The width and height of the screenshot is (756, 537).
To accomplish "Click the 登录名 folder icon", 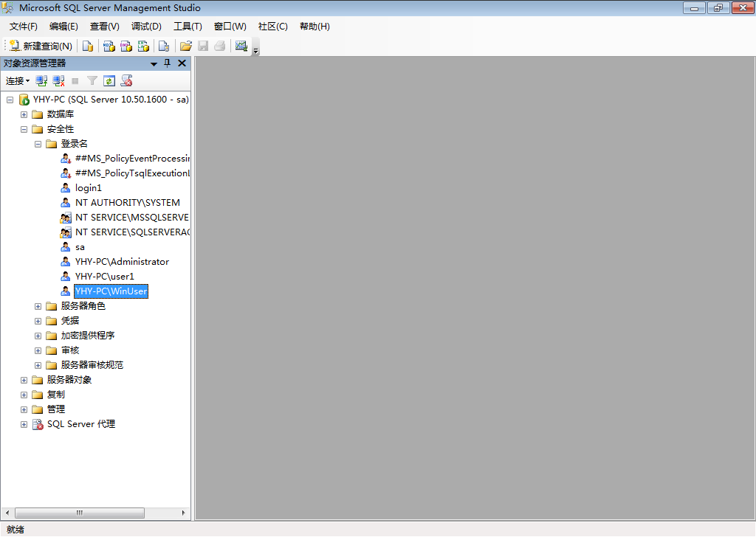I will tap(51, 144).
